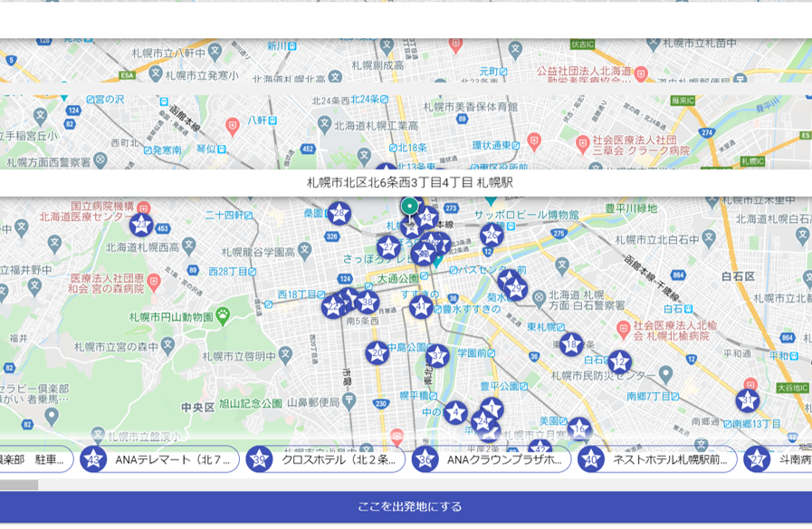Click star marker 26 near サッポロビール博物館
Image resolution: width=812 pixels, height=529 pixels.
pyautogui.click(x=492, y=235)
